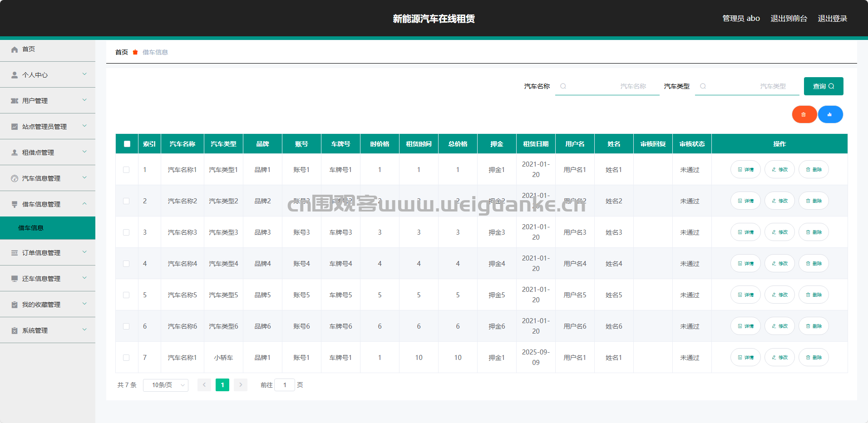Expand the 用户管理 menu chevron
868x423 pixels.
tap(84, 100)
